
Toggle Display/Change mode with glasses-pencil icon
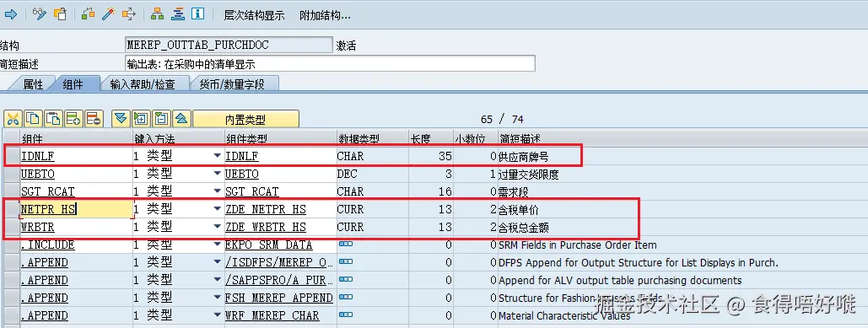pos(40,13)
